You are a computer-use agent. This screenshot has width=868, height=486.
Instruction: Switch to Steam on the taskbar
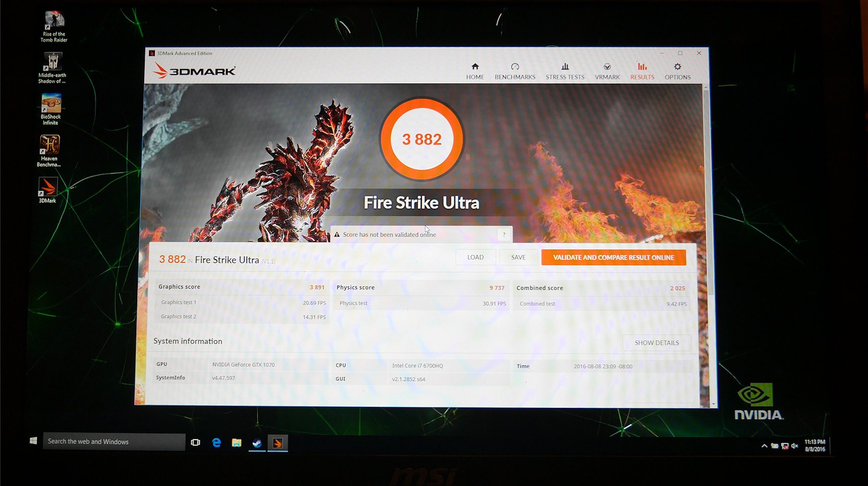pos(257,443)
